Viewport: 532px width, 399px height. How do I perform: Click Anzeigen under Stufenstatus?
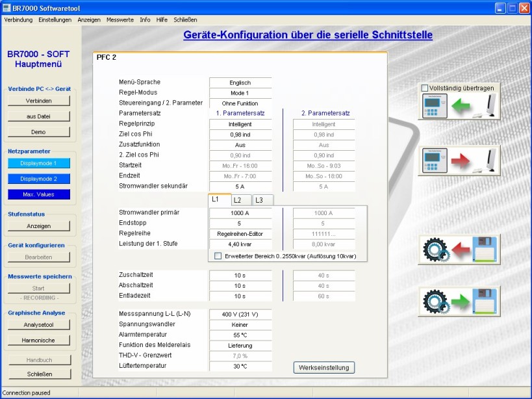click(x=39, y=226)
